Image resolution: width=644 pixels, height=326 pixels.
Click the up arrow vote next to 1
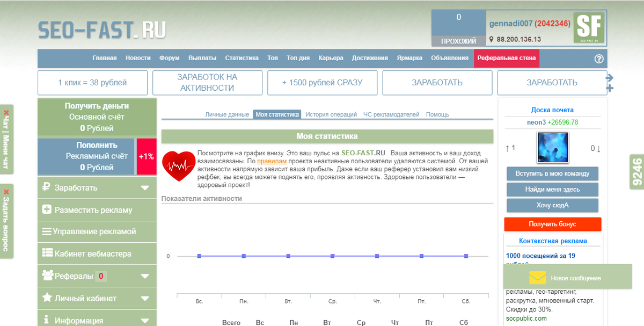pyautogui.click(x=507, y=148)
